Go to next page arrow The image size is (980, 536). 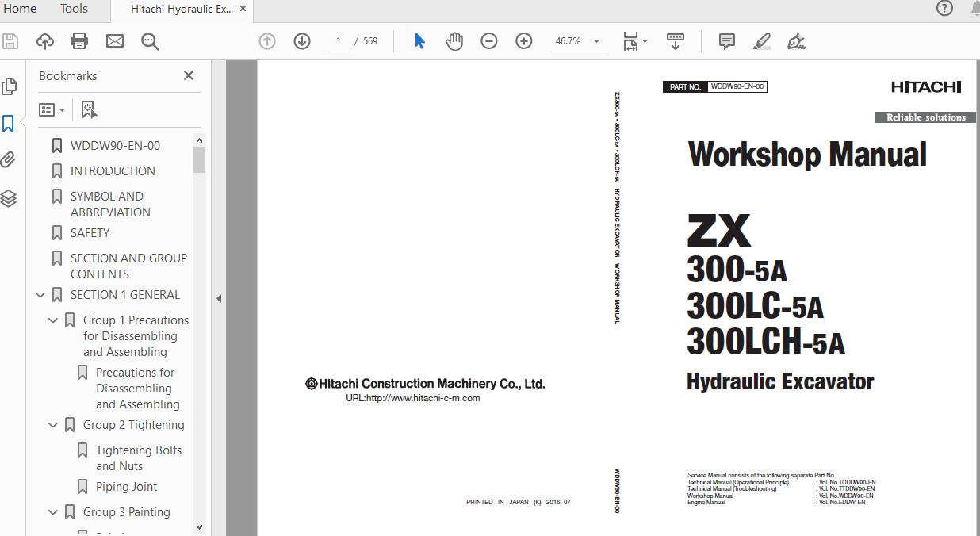pyautogui.click(x=302, y=41)
